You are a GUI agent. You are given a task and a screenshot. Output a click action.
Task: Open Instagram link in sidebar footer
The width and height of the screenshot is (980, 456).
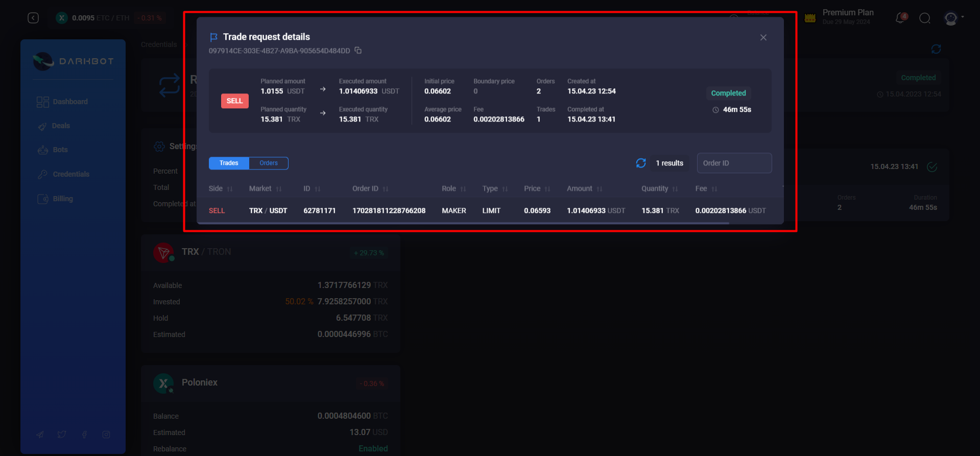coord(106,435)
